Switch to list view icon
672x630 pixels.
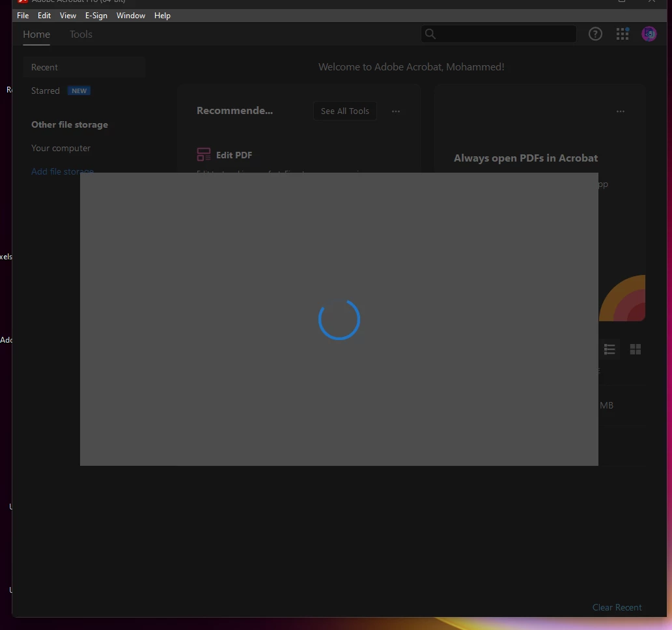point(609,349)
